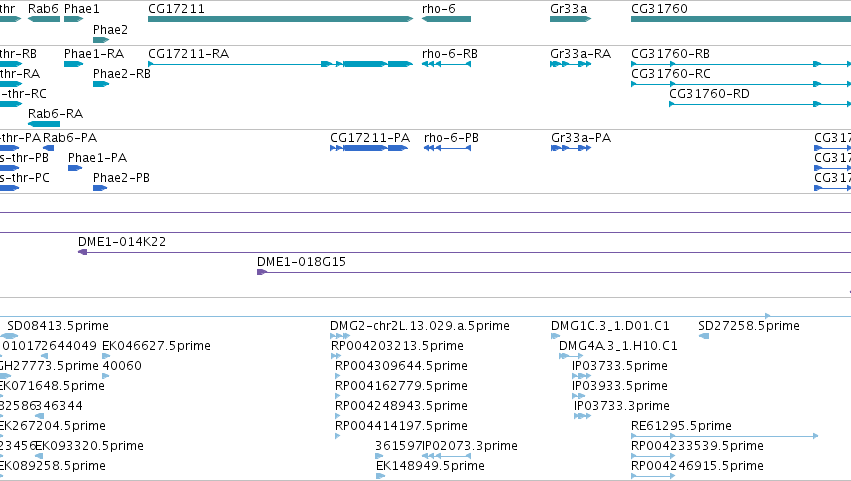
Task: Click the Rab6-RA transcript label
Action: (x=55, y=114)
